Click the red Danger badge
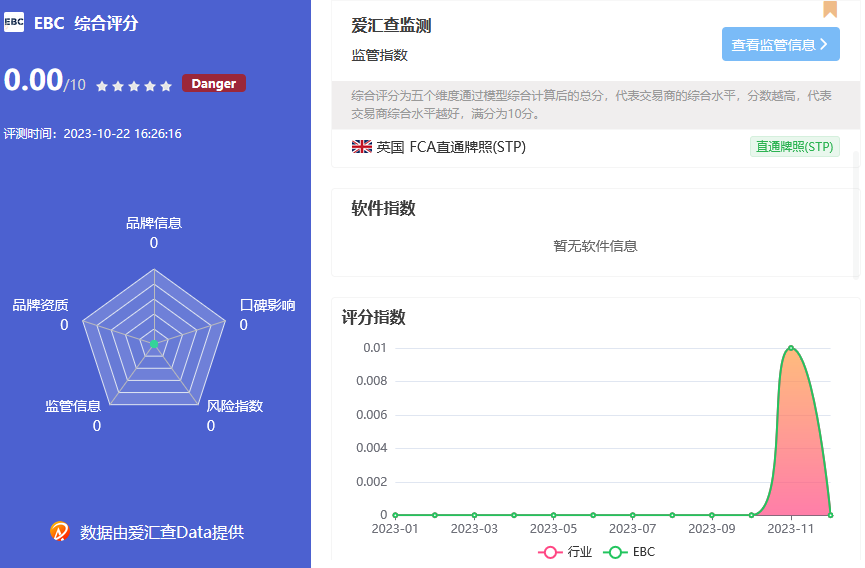This screenshot has height=568, width=865. [213, 83]
